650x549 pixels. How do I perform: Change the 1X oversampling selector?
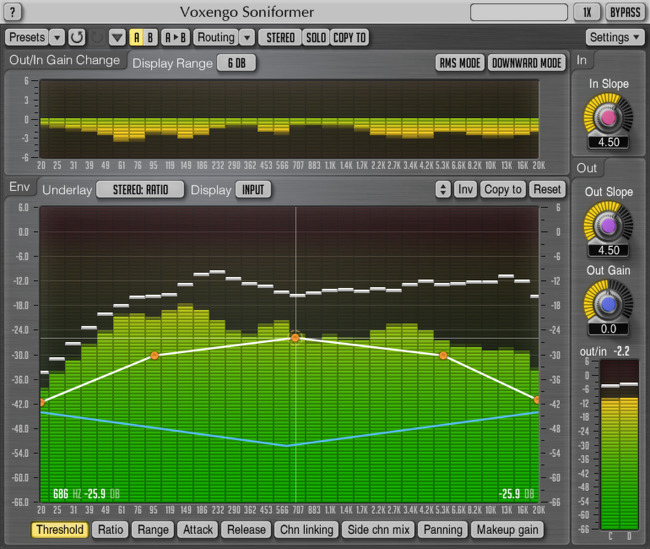[587, 12]
